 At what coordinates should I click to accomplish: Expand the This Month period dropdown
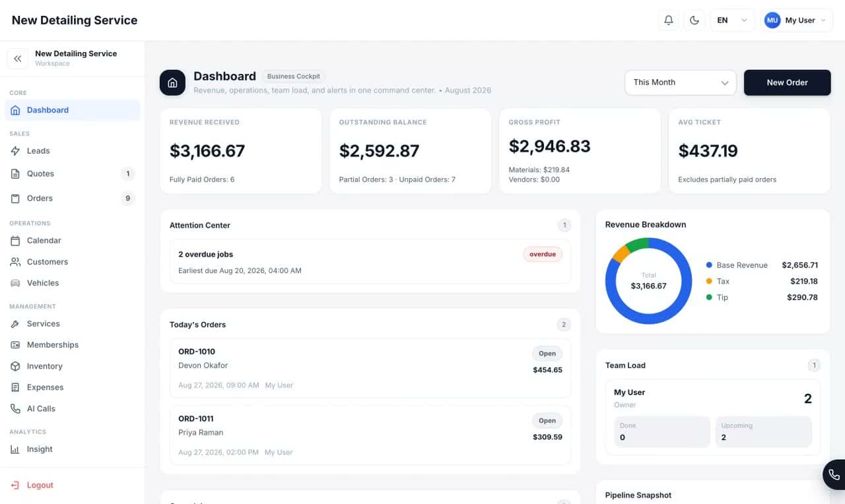[x=681, y=82]
